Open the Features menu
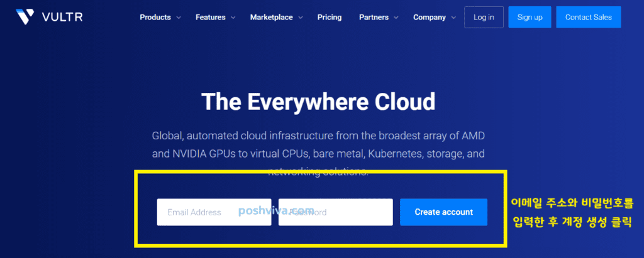The height and width of the screenshot is (258, 644). click(210, 17)
